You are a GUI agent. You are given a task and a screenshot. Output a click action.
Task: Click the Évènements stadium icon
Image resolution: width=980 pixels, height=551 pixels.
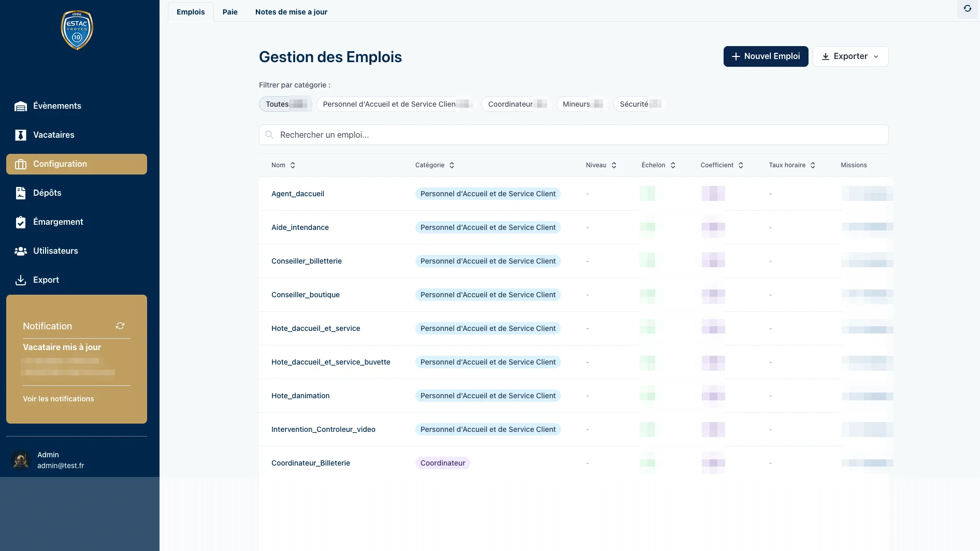click(21, 106)
